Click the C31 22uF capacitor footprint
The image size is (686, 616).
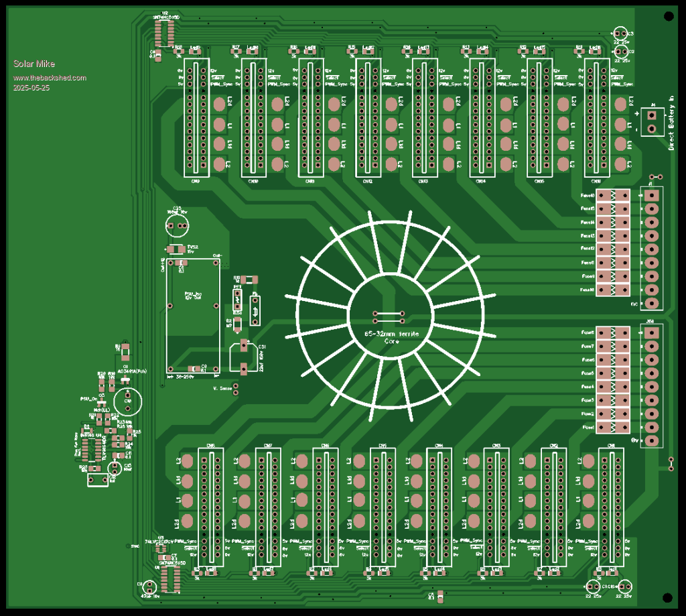pos(242,356)
